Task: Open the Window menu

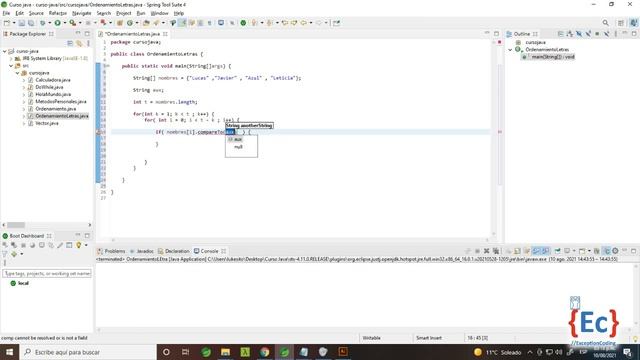Action: (x=159, y=13)
